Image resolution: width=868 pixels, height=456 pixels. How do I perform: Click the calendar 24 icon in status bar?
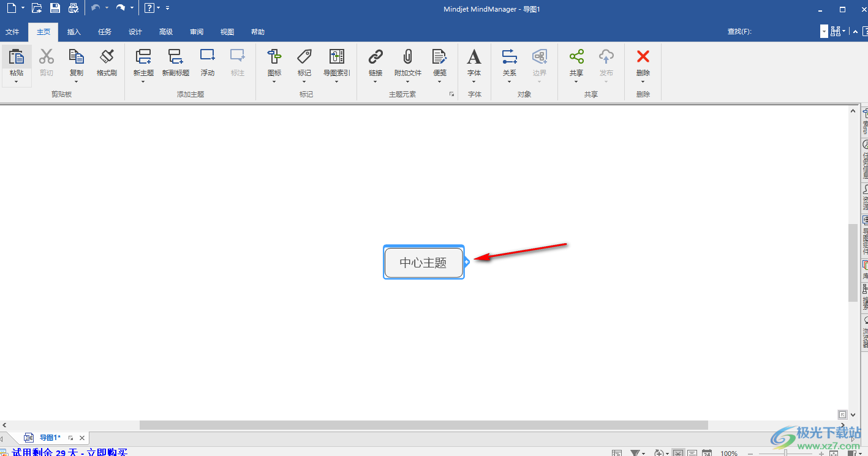click(x=707, y=454)
